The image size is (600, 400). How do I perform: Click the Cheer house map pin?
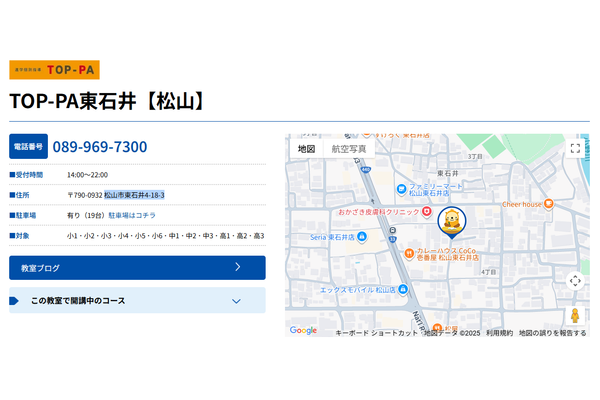[x=549, y=204]
